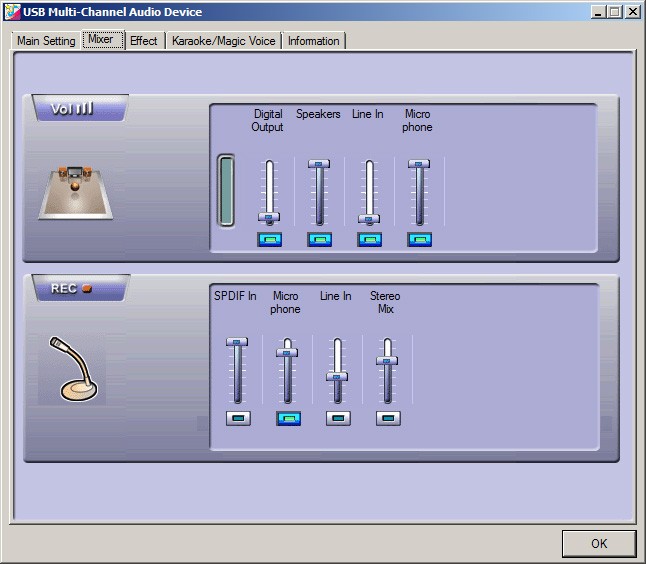
Task: Click the Speakers volume slider handle
Action: coord(319,164)
